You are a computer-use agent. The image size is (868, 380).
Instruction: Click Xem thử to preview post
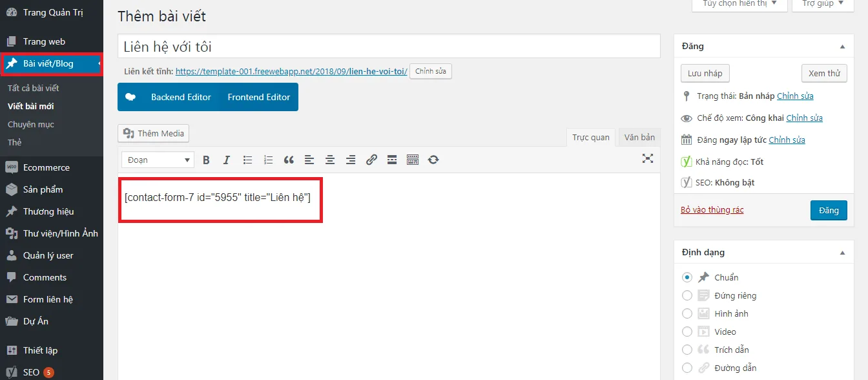click(x=825, y=73)
